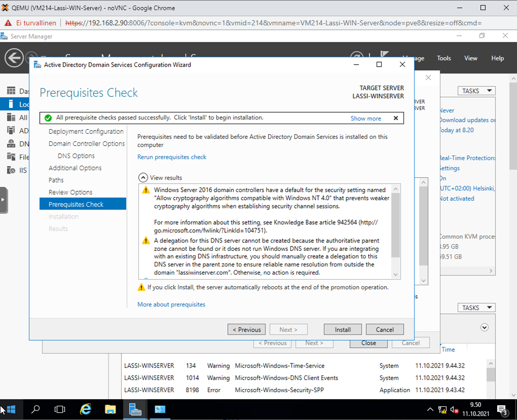
Task: Open More about prerequisites link
Action: [171, 304]
